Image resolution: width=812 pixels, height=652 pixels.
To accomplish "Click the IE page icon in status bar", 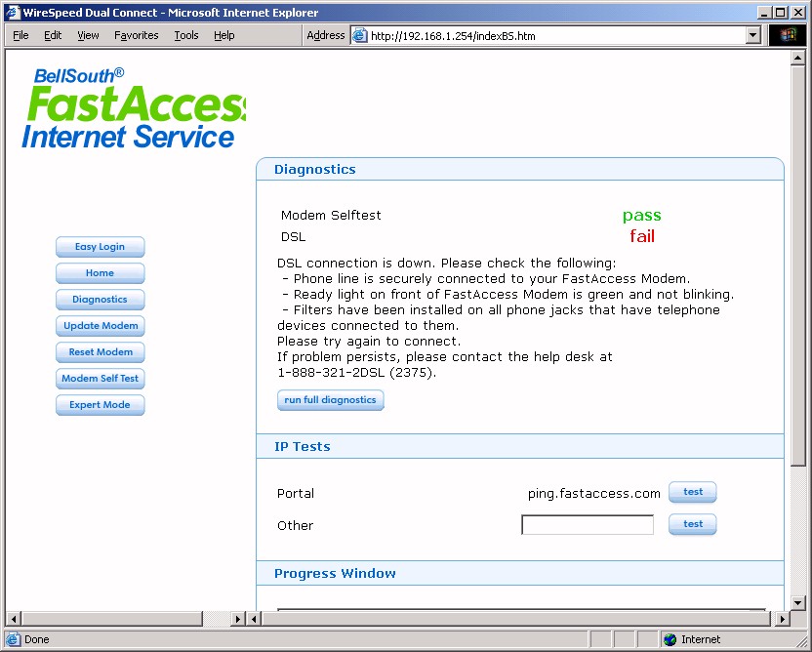I will (x=14, y=639).
